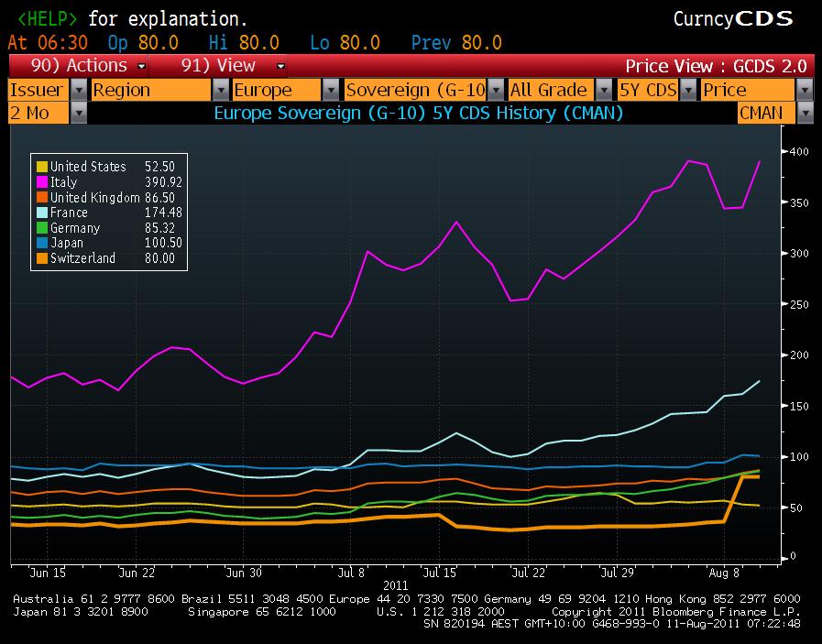The image size is (822, 644).
Task: Click the <HELP> link at top
Action: pos(47,18)
